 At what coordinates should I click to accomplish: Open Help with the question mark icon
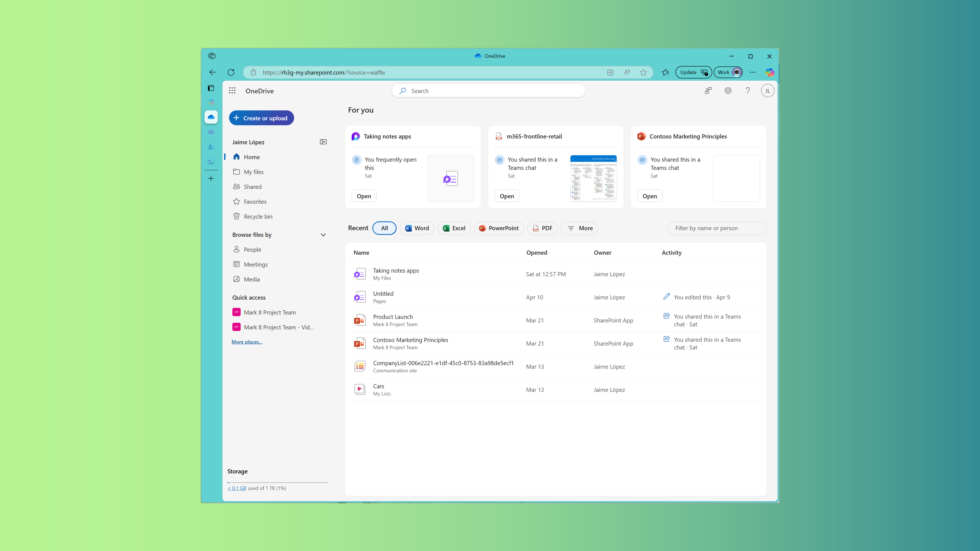[x=747, y=91]
